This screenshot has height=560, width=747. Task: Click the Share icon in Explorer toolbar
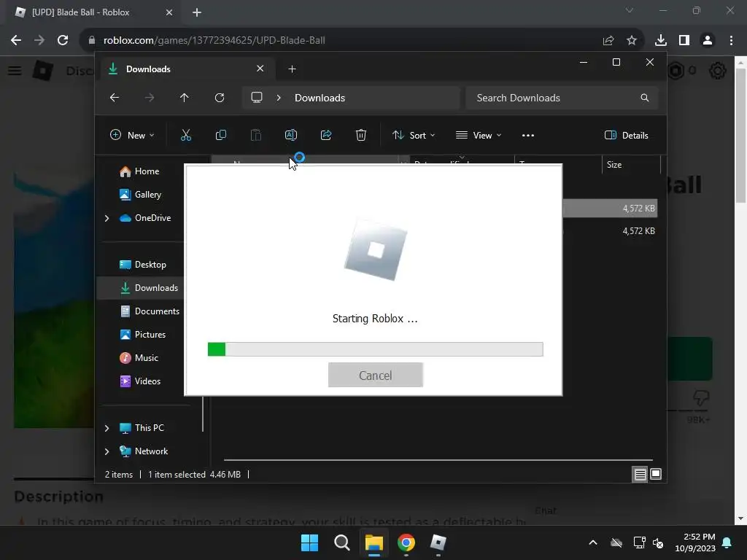(x=326, y=135)
